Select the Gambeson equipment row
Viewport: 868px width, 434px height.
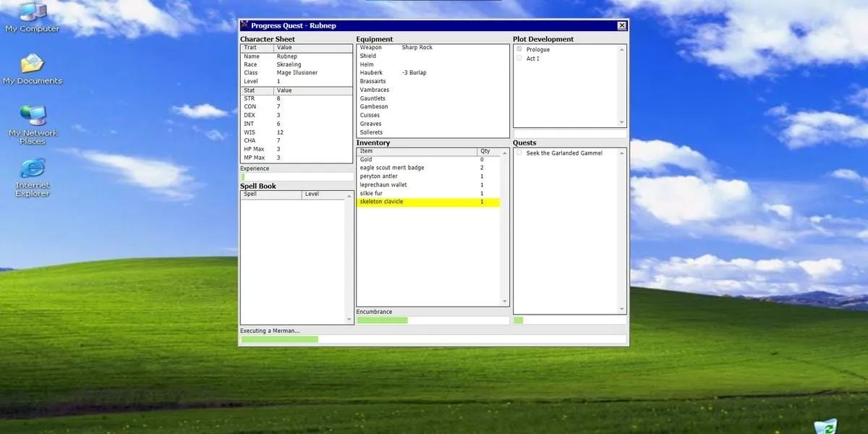(433, 106)
